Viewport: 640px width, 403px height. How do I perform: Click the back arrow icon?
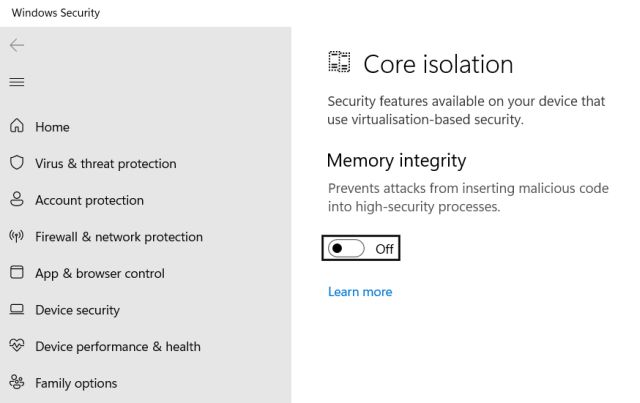[17, 45]
